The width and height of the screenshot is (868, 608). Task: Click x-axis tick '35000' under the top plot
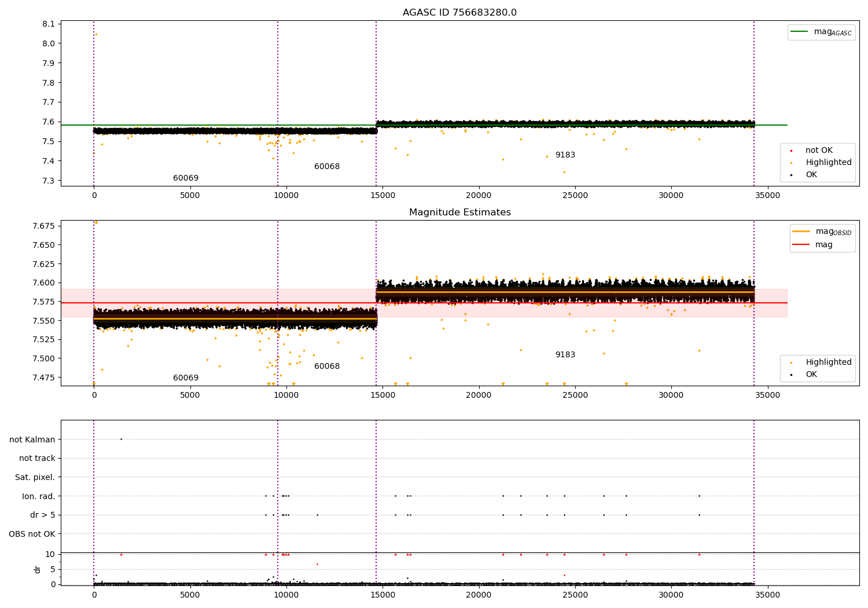click(768, 195)
